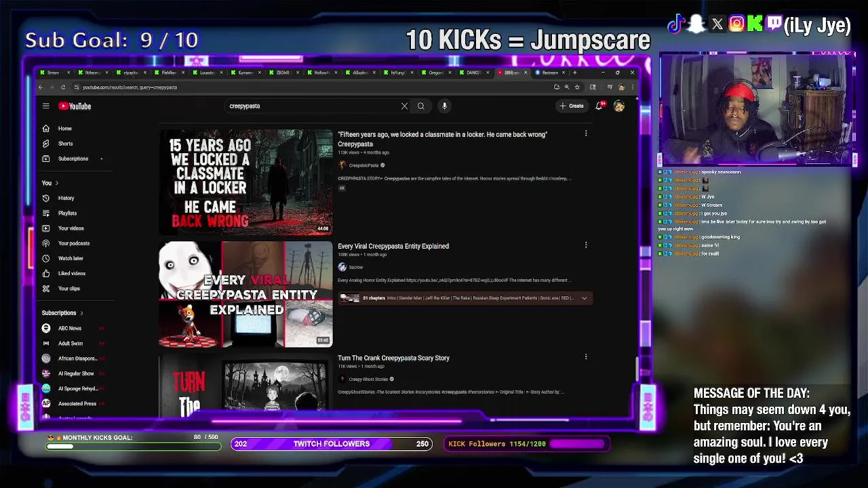Image resolution: width=868 pixels, height=488 pixels.
Task: Bookmark this page with the star icon
Action: click(577, 87)
